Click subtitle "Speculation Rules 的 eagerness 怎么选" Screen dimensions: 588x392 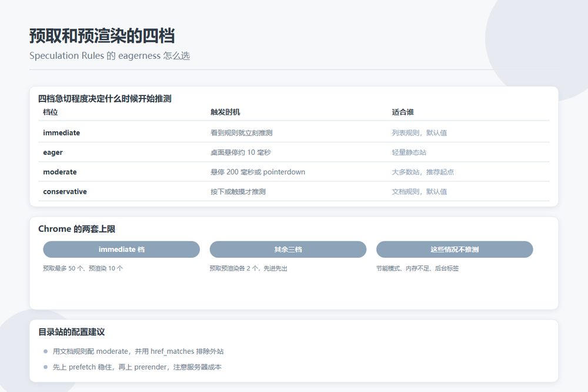[x=109, y=55]
